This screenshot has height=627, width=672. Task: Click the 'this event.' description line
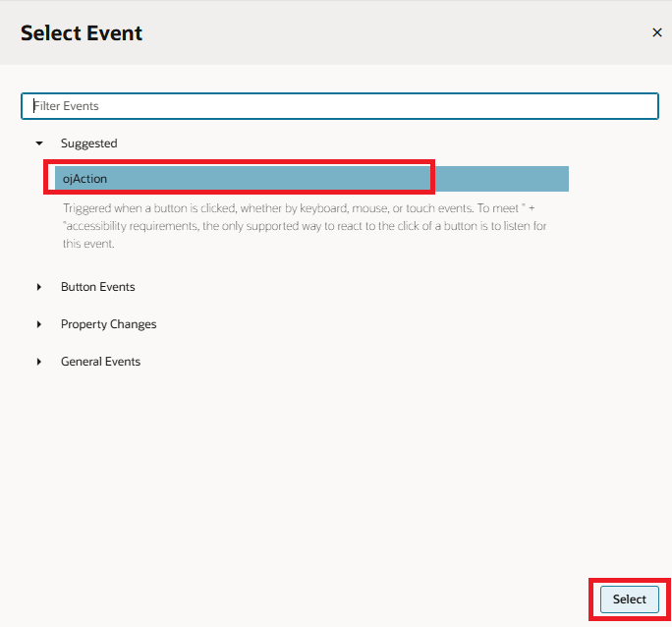tap(89, 244)
